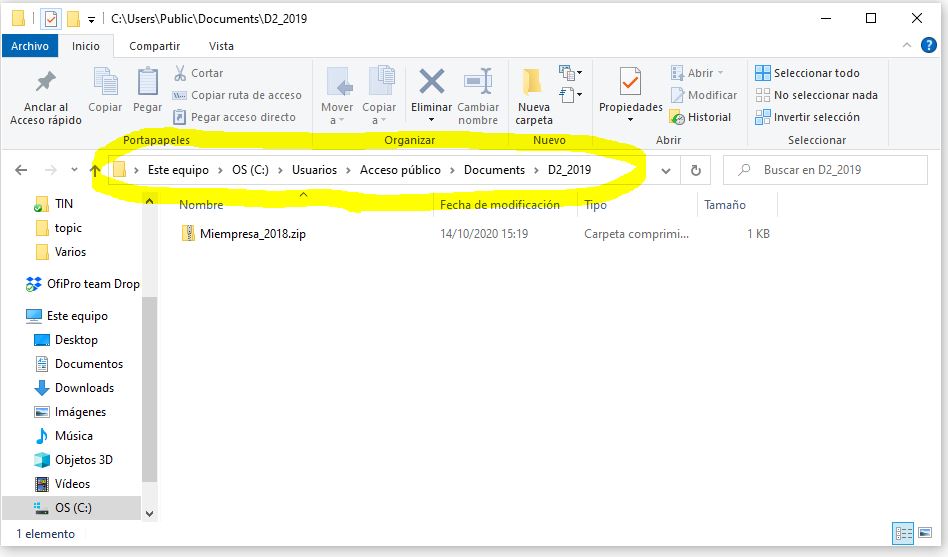Click the Nueva carpeta folder icon
The image size is (948, 557).
(533, 82)
